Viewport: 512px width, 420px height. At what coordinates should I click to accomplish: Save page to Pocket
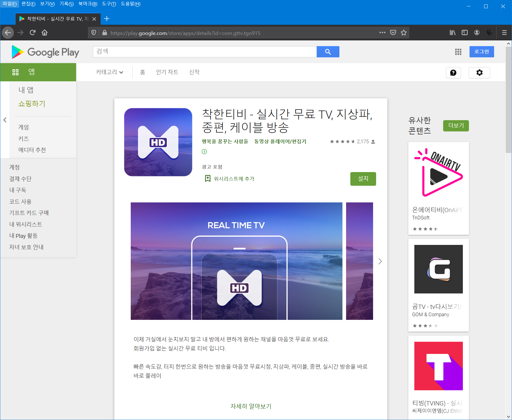coord(393,32)
